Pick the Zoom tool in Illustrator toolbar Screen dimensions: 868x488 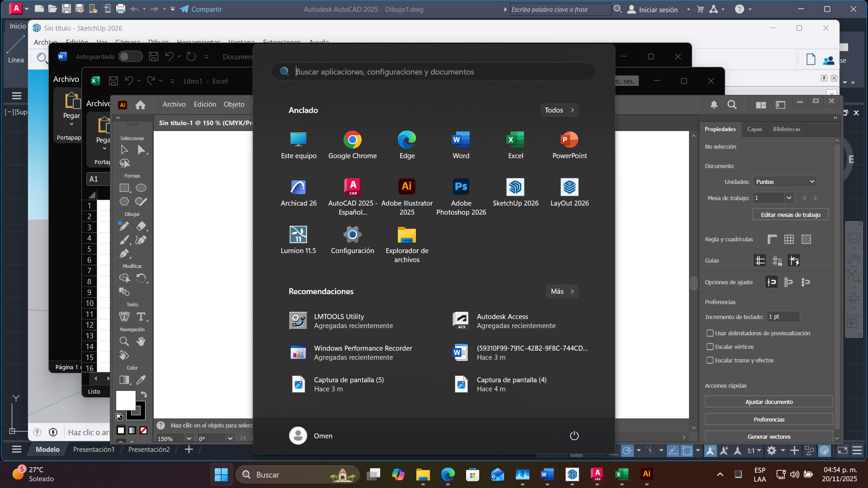point(124,341)
